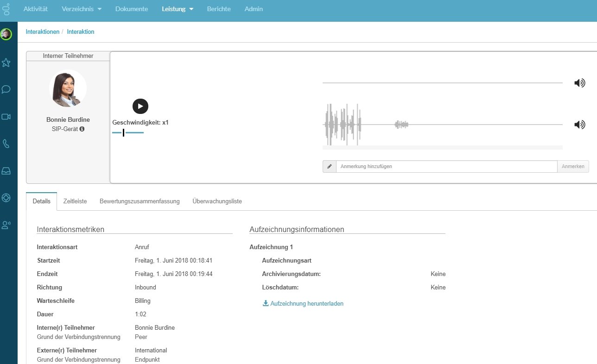This screenshot has height=364, width=597.
Task: Click the disconnect reason value Endpunkt
Action: [147, 360]
